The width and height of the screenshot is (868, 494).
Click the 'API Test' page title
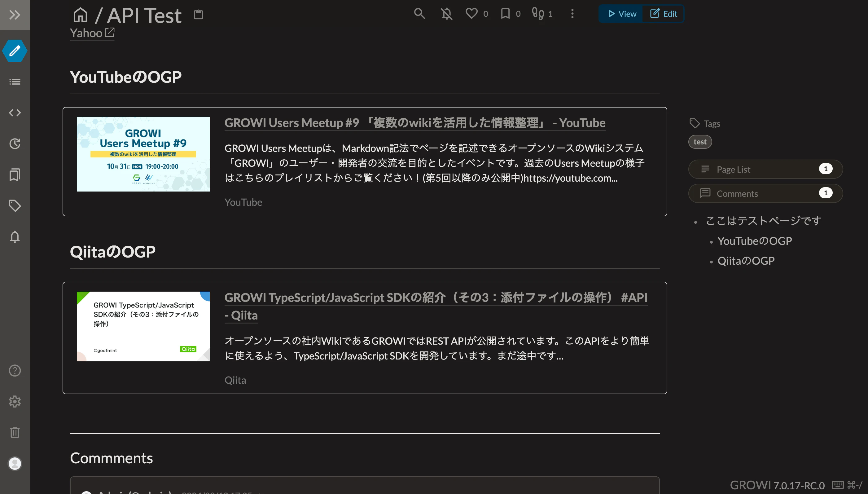144,15
